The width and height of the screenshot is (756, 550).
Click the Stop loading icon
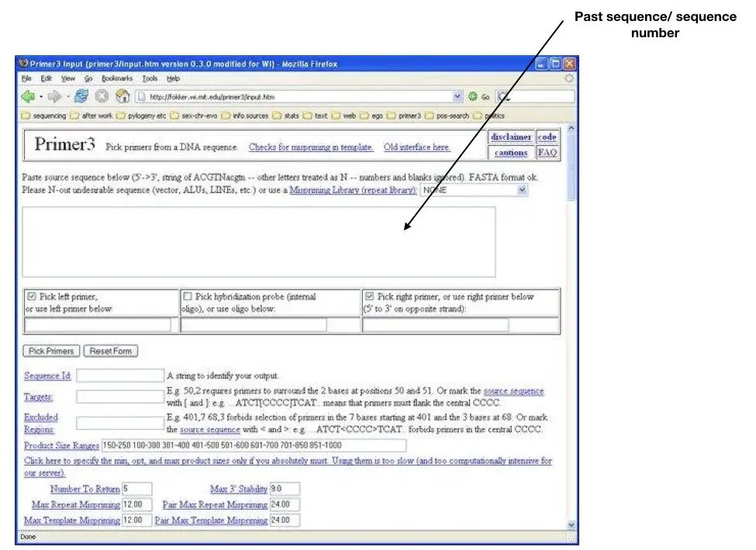click(102, 96)
